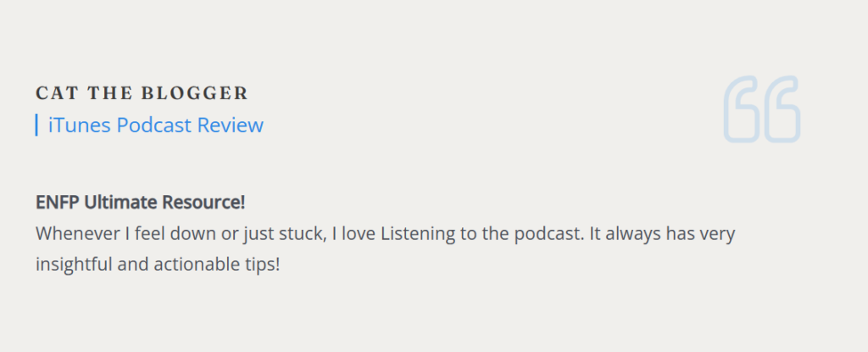Click 'It always has very' text
The image size is (868, 352).
(662, 235)
